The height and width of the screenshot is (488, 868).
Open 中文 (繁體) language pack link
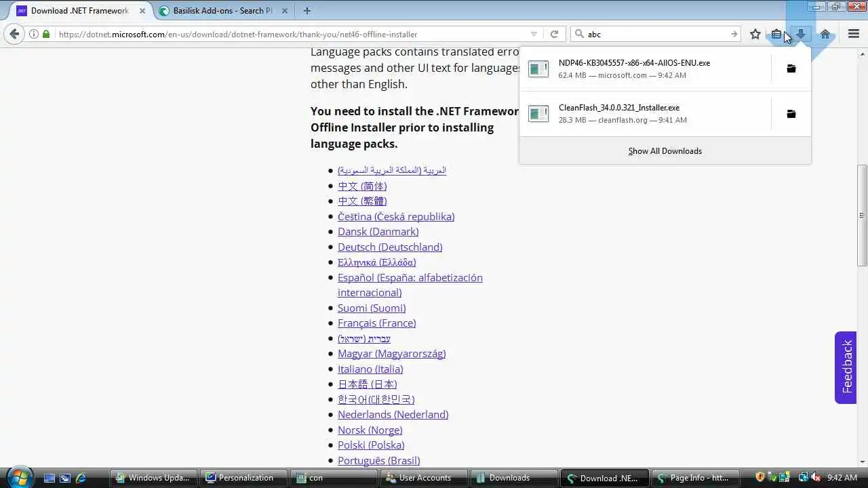(362, 201)
